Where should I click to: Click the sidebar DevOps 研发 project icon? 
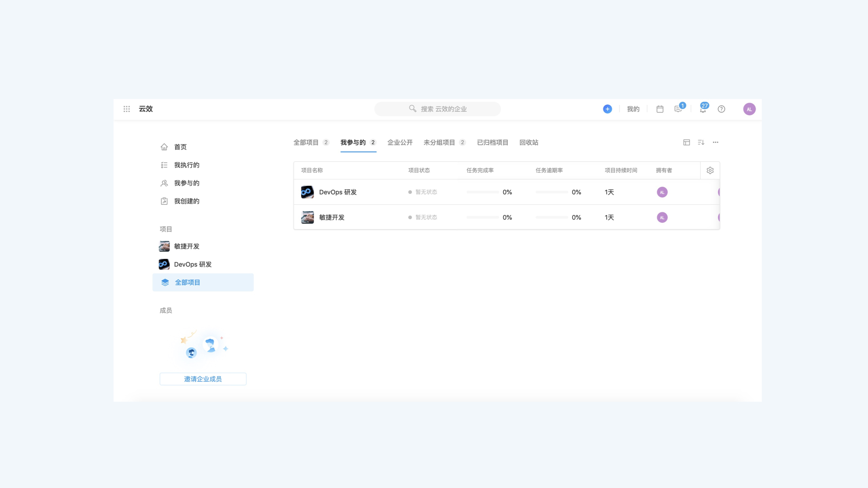point(164,264)
